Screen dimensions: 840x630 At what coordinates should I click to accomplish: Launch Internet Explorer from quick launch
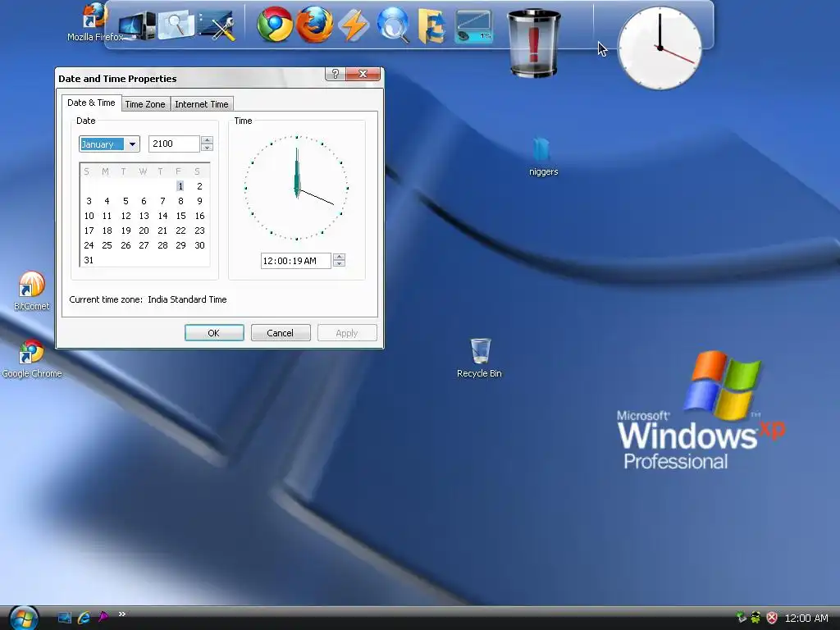coord(84,618)
